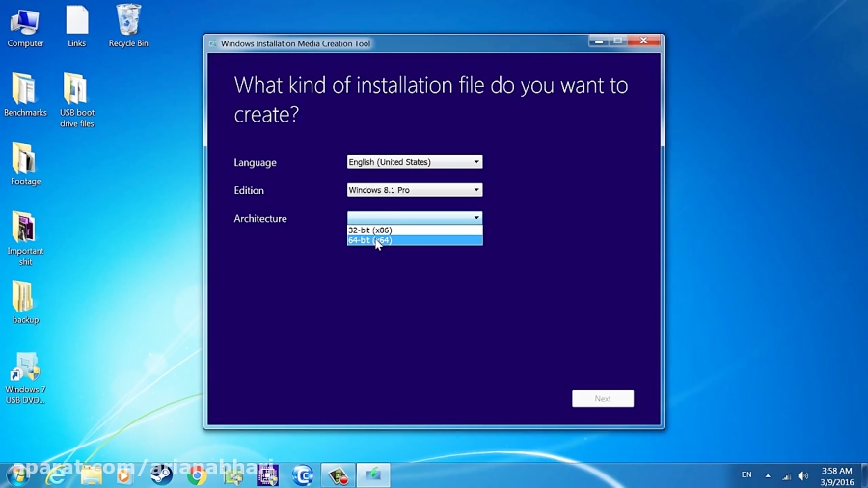Open Windows Media Player from the taskbar

(125, 475)
